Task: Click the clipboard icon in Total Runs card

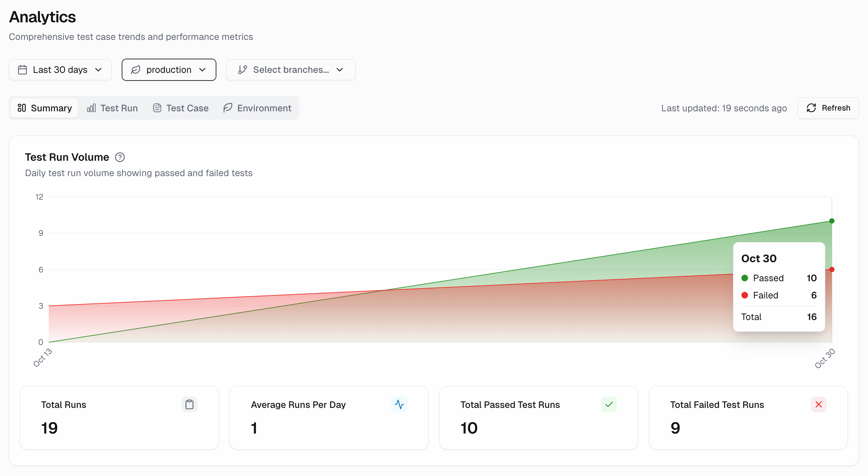Action: tap(189, 404)
